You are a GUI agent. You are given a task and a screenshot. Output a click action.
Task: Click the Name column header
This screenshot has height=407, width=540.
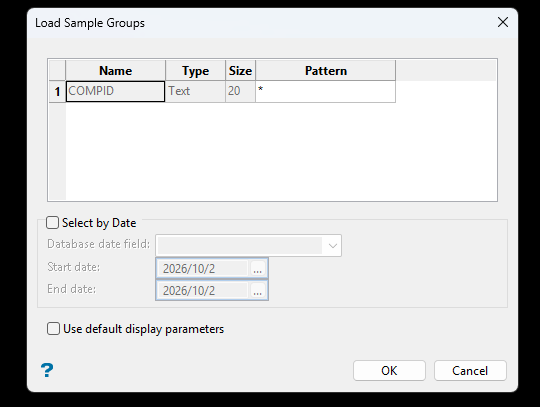115,71
